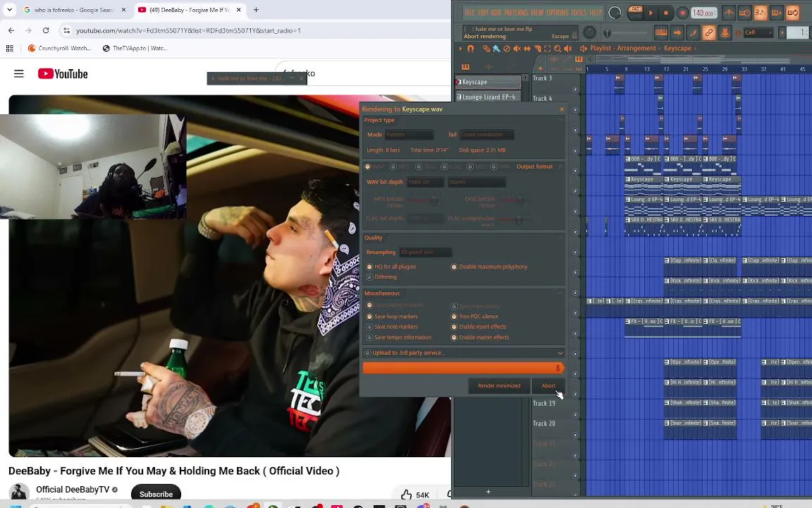Click FL Studio's record button
This screenshot has width=812, height=508.
click(682, 13)
